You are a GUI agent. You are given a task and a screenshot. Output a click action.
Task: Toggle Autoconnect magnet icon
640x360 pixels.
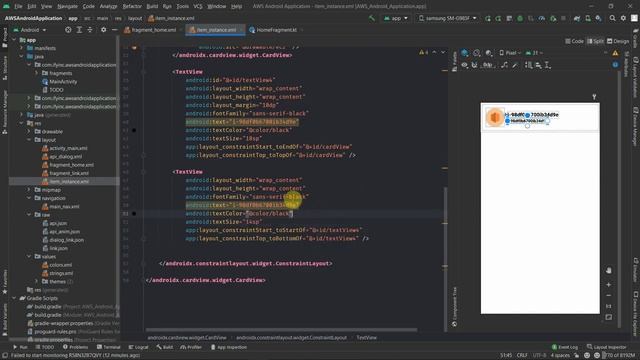[474, 65]
